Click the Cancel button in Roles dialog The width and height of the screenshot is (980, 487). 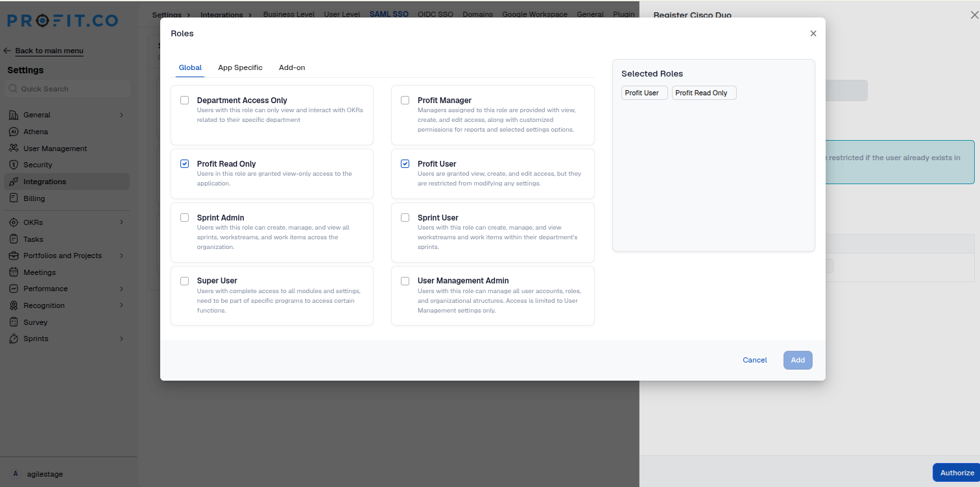pyautogui.click(x=755, y=360)
